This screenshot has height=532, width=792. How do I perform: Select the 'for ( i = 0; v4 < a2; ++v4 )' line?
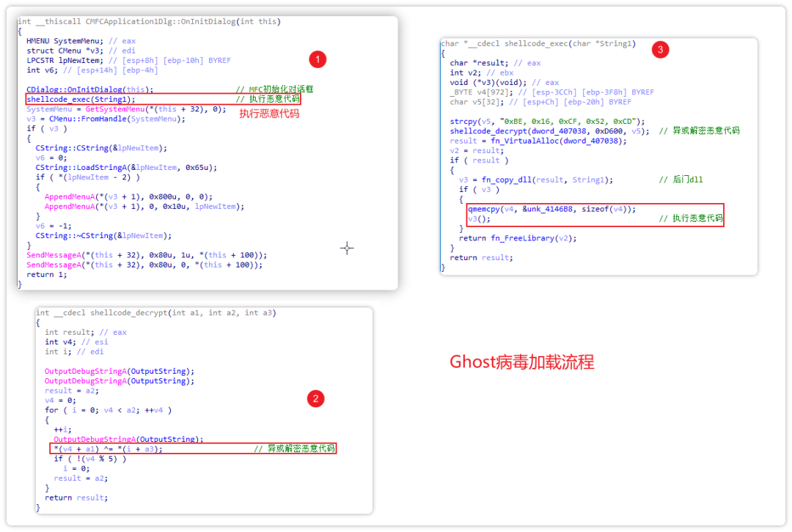[108, 410]
